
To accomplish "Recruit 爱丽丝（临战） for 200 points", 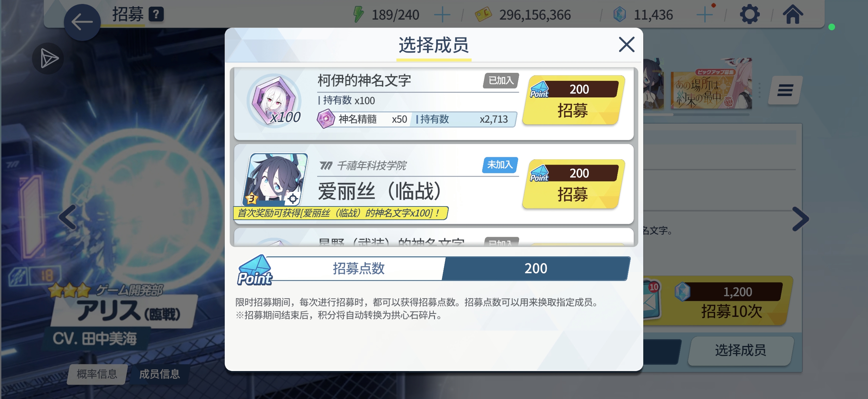I will pyautogui.click(x=573, y=184).
